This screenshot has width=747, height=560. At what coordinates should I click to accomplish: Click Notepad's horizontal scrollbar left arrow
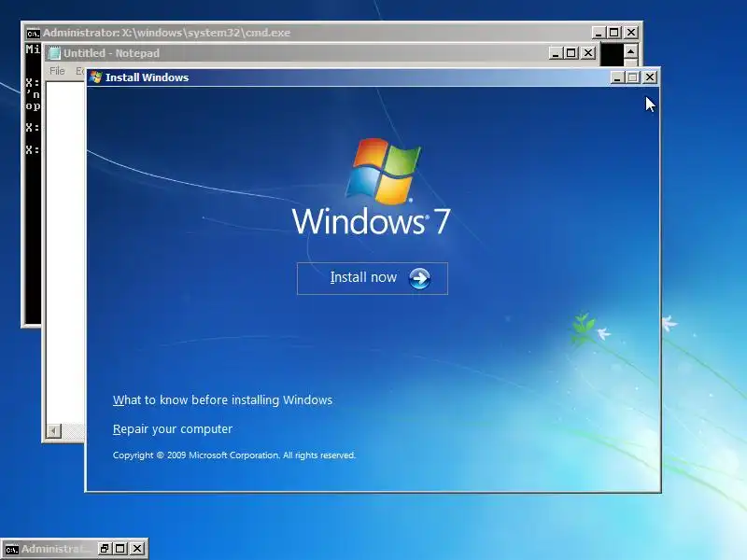tap(54, 431)
